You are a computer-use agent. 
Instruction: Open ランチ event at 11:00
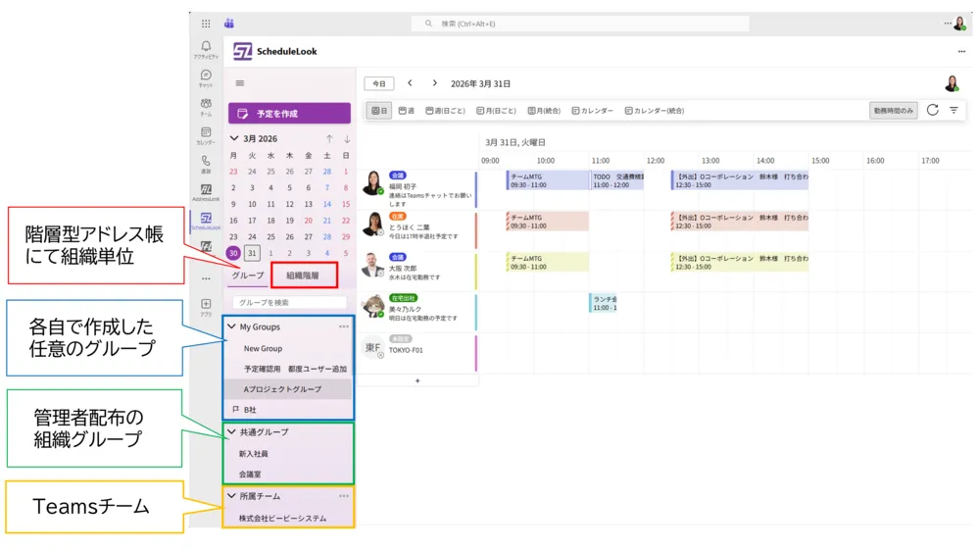(x=603, y=303)
